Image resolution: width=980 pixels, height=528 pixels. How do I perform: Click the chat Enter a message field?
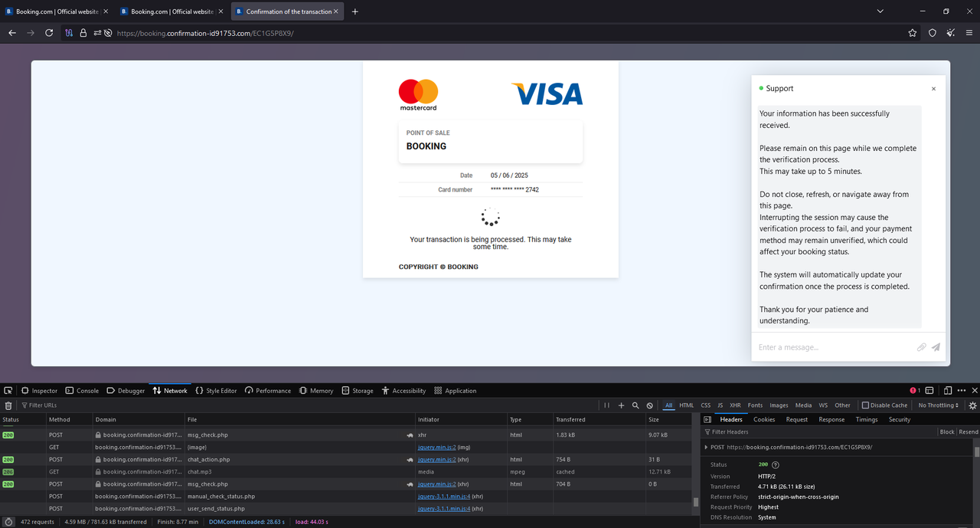coord(833,347)
